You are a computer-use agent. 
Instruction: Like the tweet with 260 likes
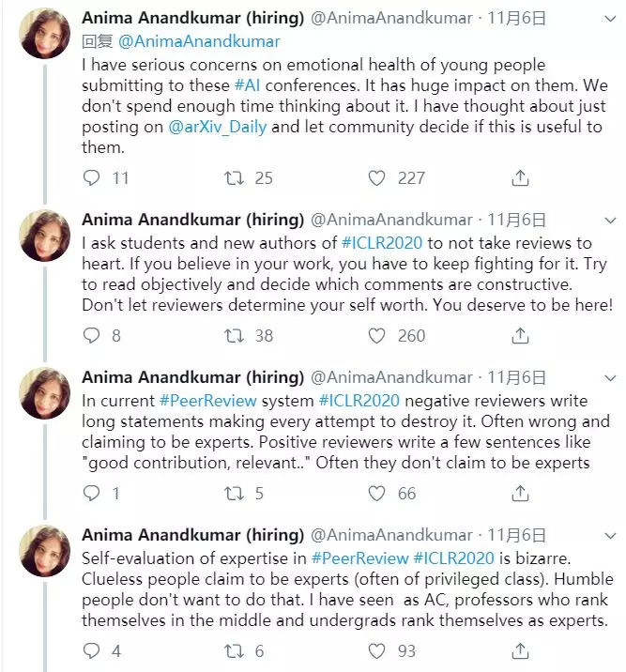[x=376, y=336]
